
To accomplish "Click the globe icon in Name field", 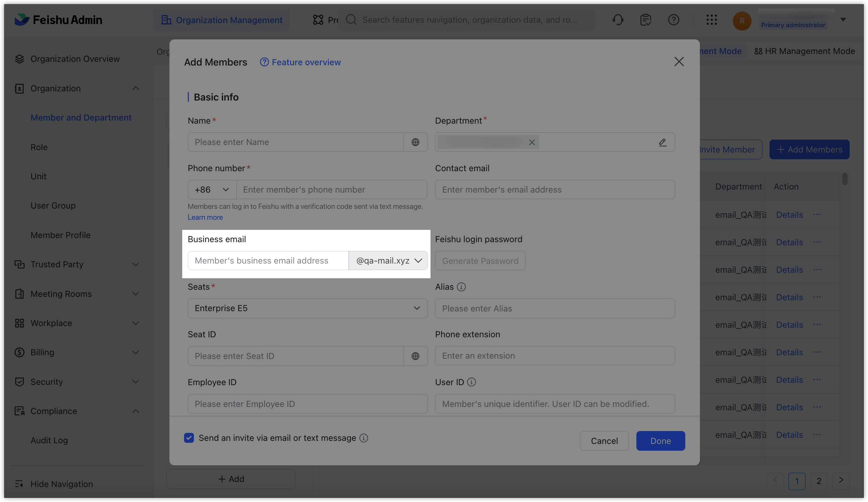I will point(416,142).
